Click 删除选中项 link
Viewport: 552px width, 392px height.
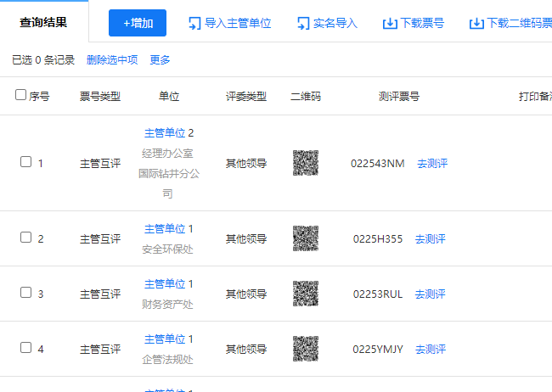click(112, 60)
